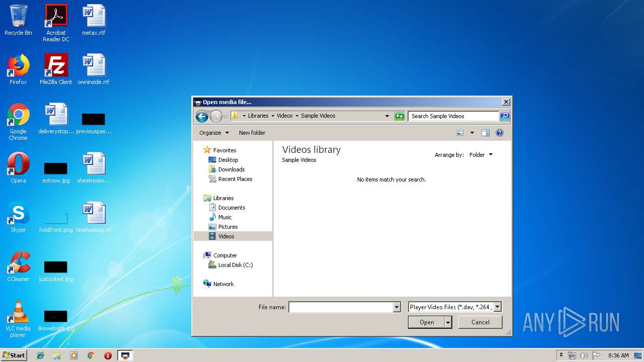The height and width of the screenshot is (362, 644).
Task: Click the Sample Videos locations link
Action: [x=299, y=160]
